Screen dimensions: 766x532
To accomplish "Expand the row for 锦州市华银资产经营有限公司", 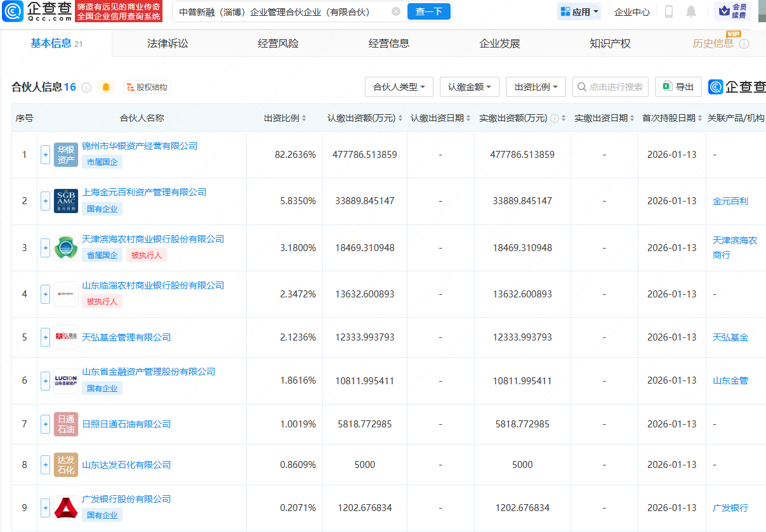I will tap(45, 155).
